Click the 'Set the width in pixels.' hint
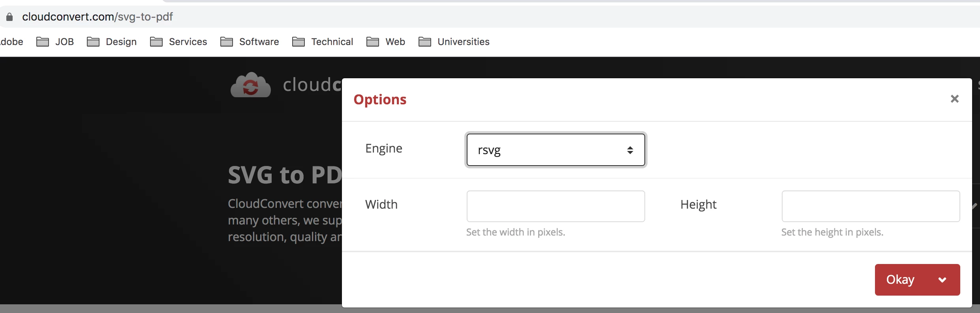980x313 pixels. point(516,232)
